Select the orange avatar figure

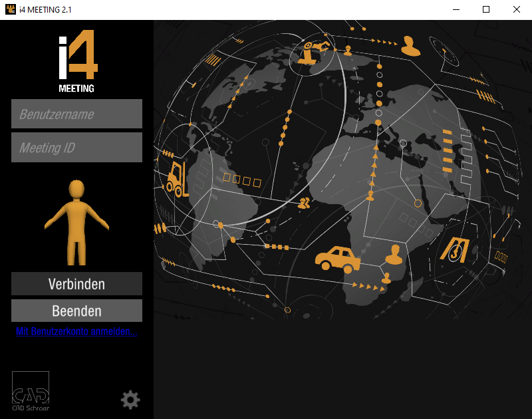[x=76, y=223]
